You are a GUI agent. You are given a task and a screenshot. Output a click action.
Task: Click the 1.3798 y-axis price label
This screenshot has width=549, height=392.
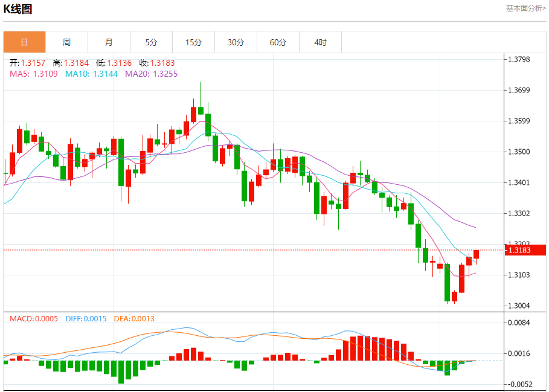tap(518, 59)
